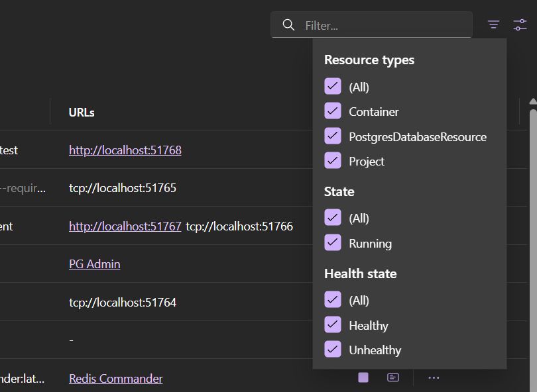Focus the Filter text field
The image size is (537, 392).
coord(371,25)
